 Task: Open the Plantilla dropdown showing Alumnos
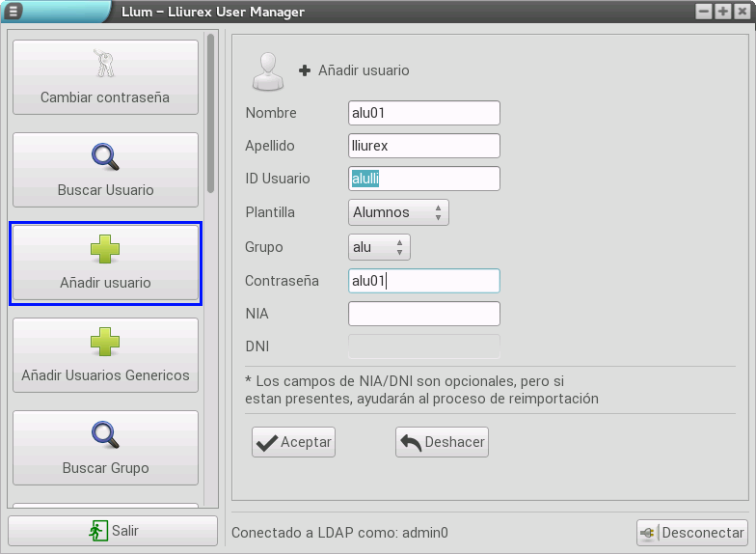[398, 212]
